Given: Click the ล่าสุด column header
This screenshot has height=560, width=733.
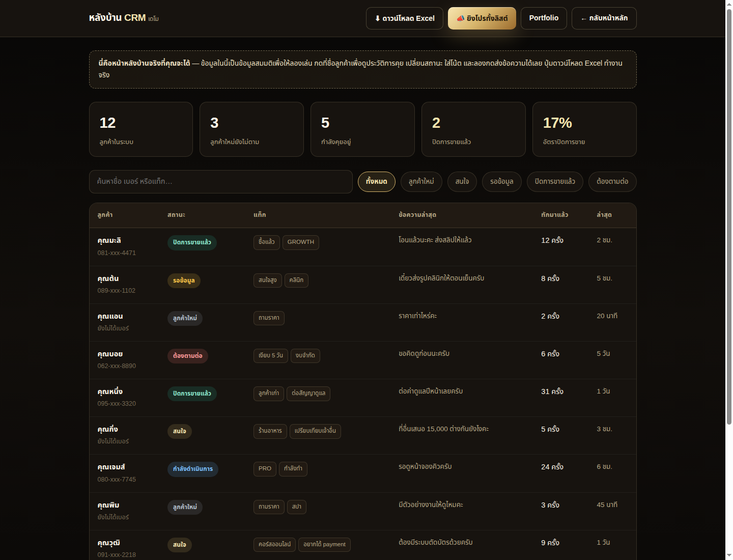Looking at the screenshot, I should point(604,215).
